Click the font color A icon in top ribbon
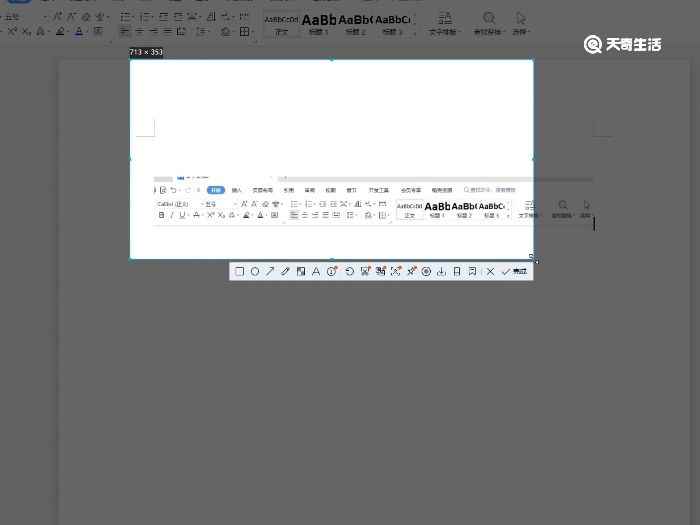The width and height of the screenshot is (700, 525). click(79, 31)
